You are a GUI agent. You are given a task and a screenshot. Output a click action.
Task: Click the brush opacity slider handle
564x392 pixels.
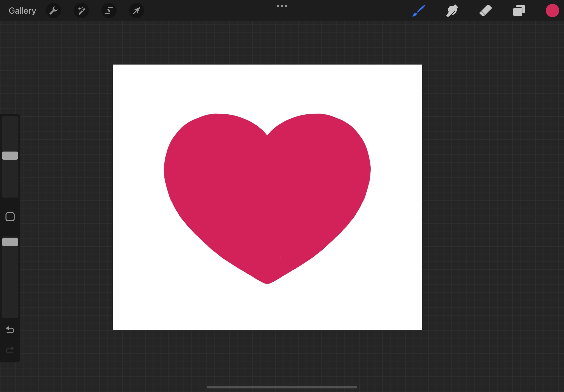[x=10, y=242]
